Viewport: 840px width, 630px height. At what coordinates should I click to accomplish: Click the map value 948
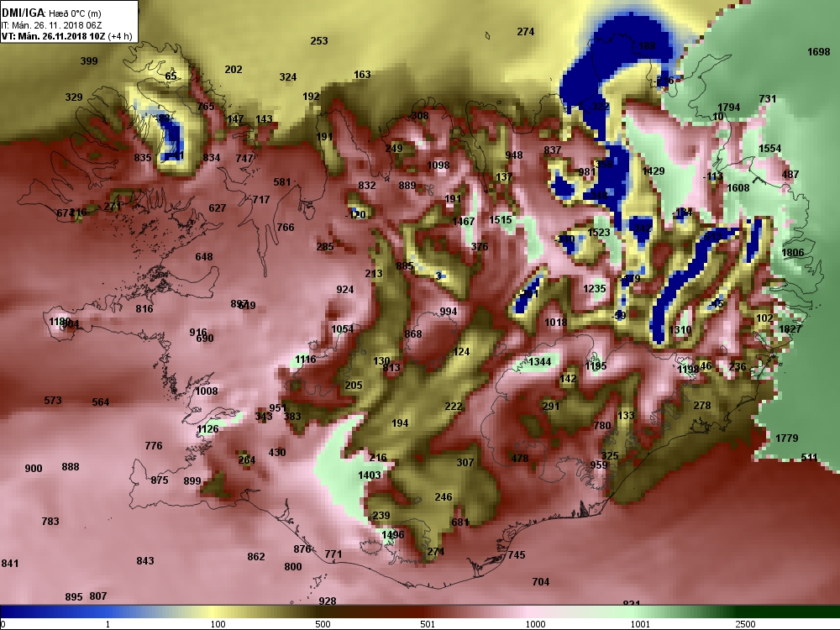[514, 155]
